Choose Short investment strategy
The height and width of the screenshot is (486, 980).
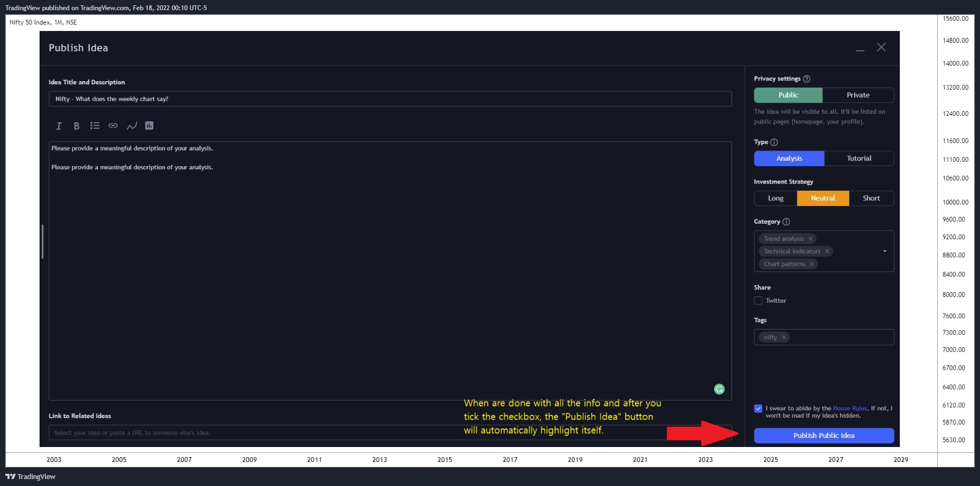(x=872, y=198)
